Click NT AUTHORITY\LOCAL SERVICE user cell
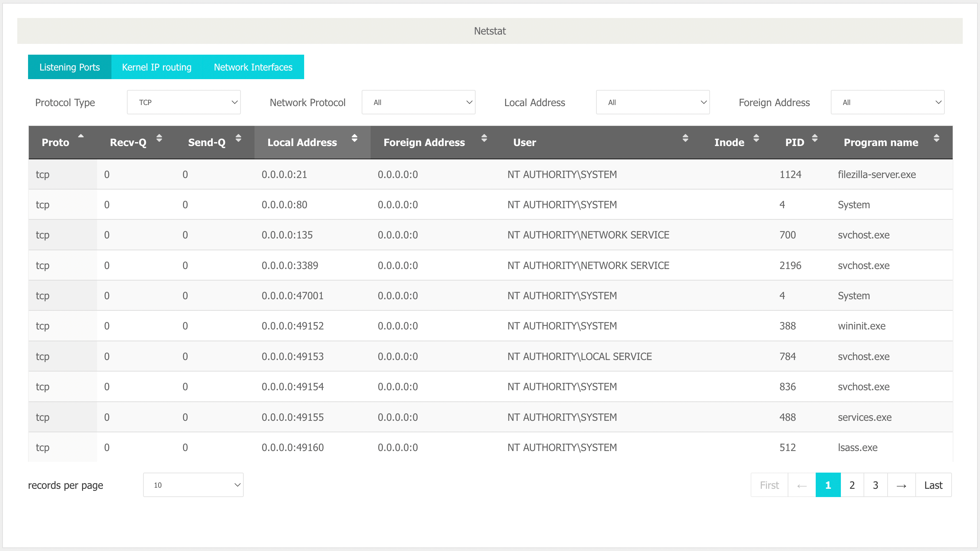The height and width of the screenshot is (551, 980). [580, 356]
